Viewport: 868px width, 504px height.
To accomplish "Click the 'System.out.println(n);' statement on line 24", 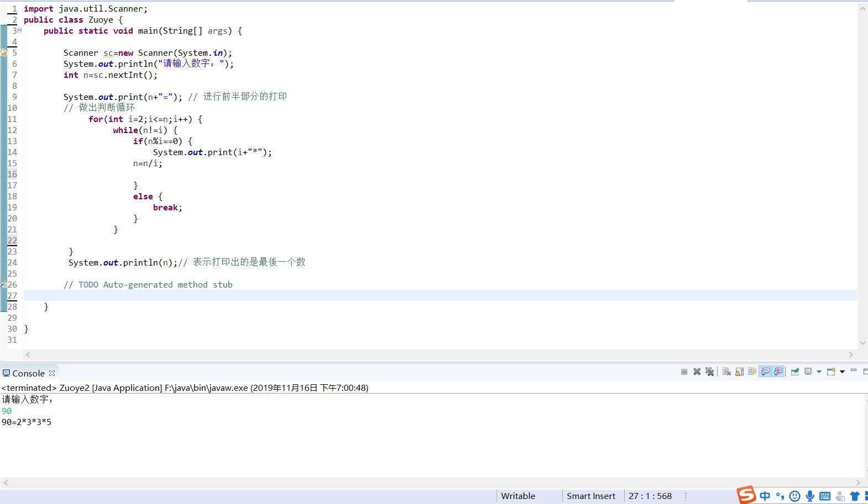I will coord(123,262).
